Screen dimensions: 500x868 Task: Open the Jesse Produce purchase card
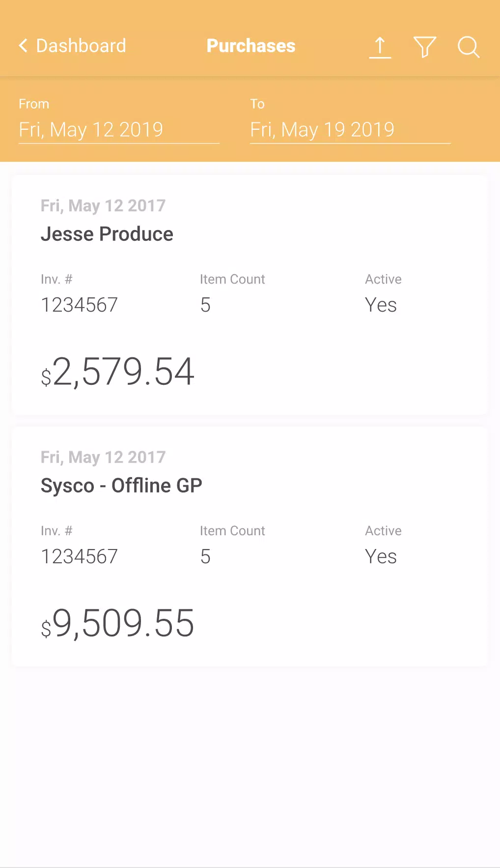pyautogui.click(x=250, y=295)
